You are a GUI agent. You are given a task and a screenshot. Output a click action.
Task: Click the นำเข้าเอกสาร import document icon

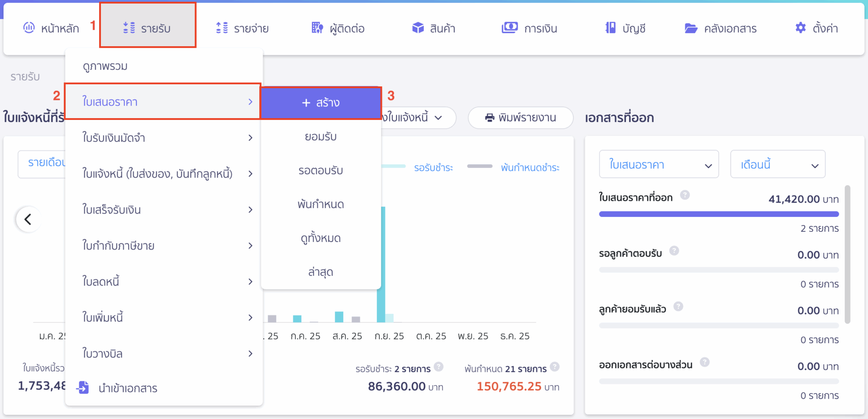pos(83,387)
